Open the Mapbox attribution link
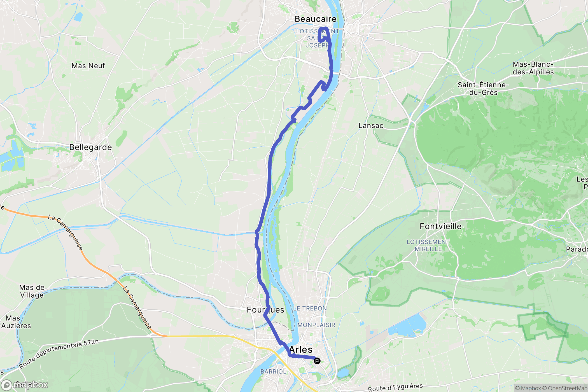Screen dimensions: 588x392 [528, 388]
